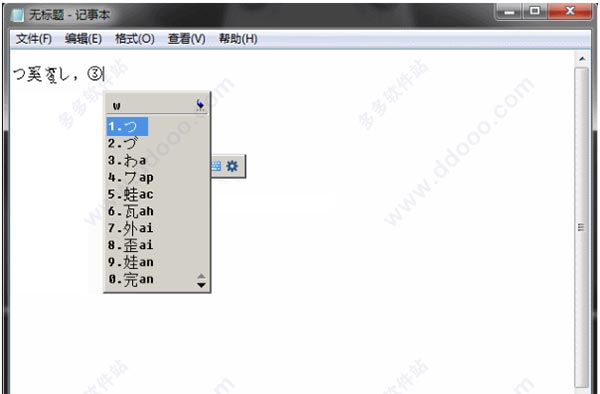
Task: Close the Notepad window
Action: (x=569, y=11)
